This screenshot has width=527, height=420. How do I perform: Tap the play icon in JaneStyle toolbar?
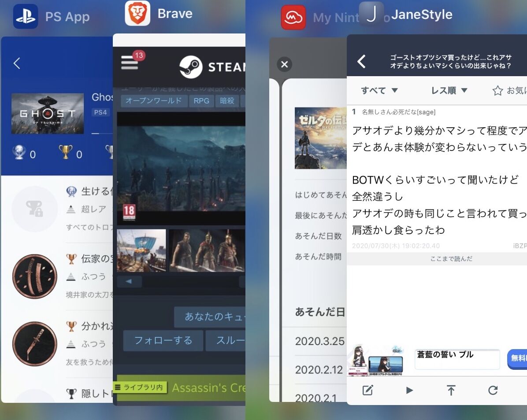pyautogui.click(x=409, y=390)
